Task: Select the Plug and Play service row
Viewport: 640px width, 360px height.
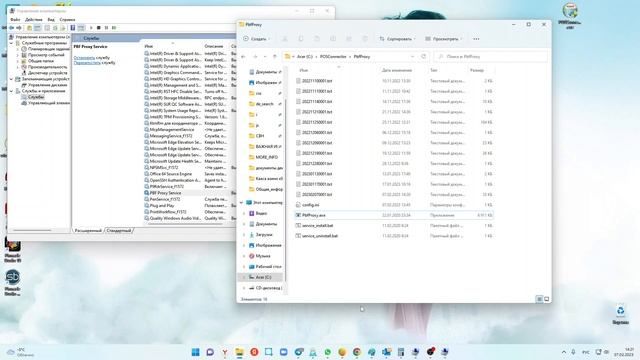Action: [x=190, y=205]
